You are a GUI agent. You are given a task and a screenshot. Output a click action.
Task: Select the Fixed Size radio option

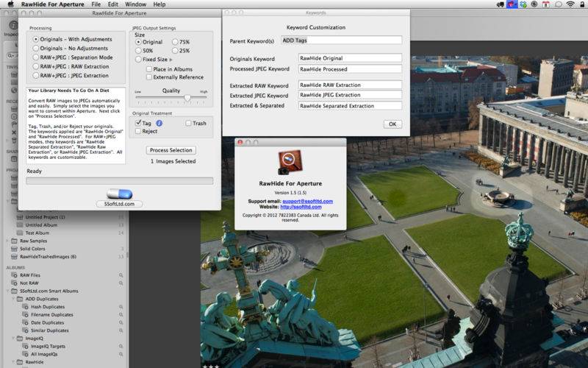(138, 60)
